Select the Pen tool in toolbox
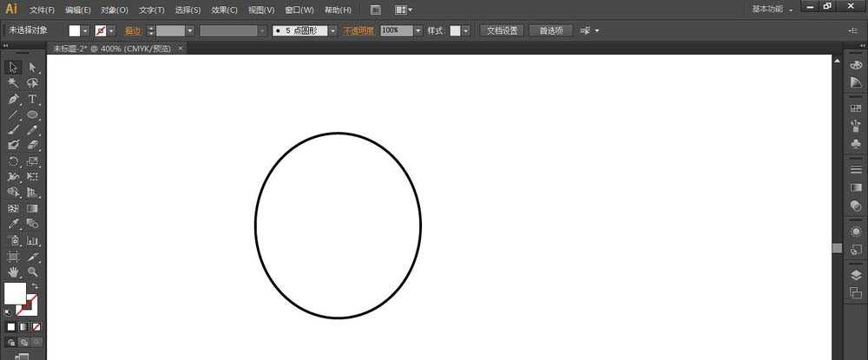 tap(13, 99)
